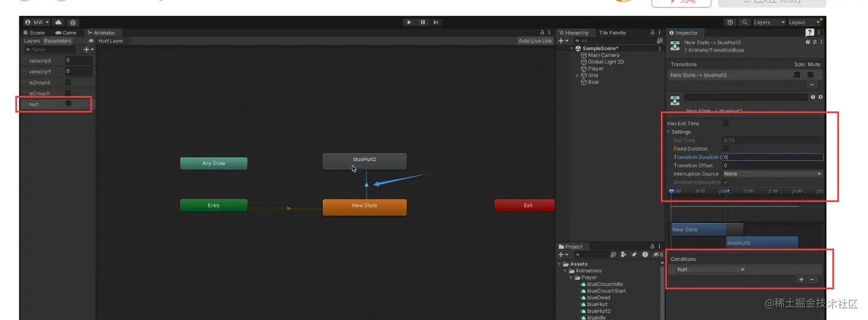Click the Main Camera object icon
Image resolution: width=868 pixels, height=320 pixels.
584,55
